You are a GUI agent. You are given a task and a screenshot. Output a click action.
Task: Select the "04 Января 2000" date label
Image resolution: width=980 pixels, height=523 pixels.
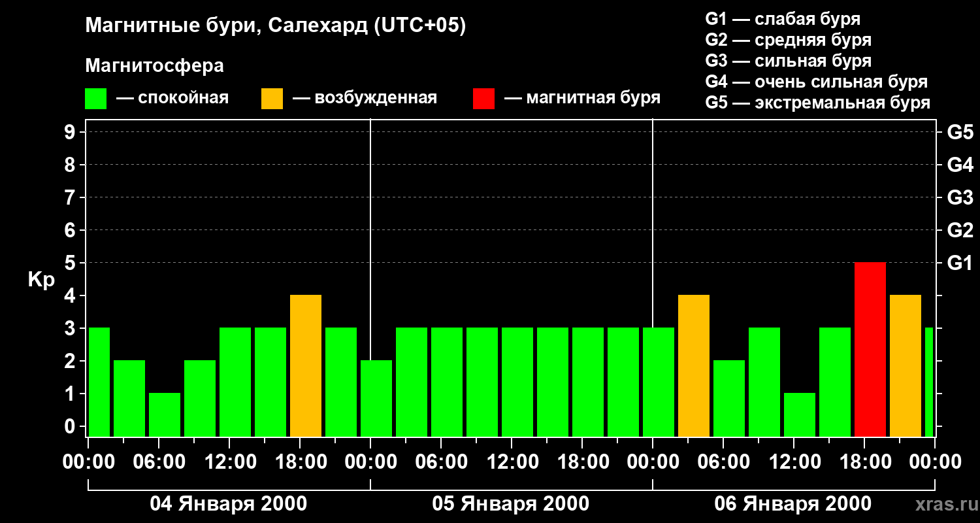tap(229, 504)
